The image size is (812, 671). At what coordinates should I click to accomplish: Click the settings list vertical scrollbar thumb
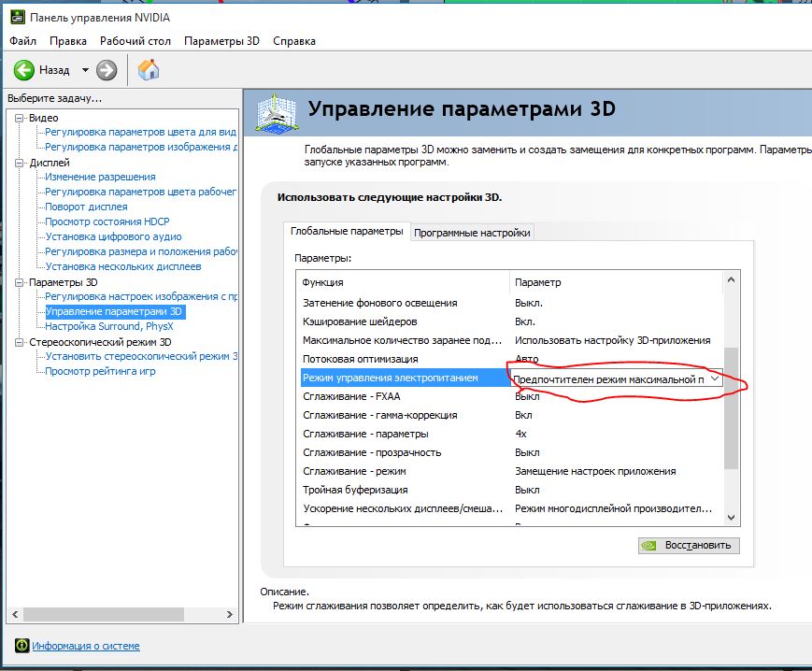(732, 408)
